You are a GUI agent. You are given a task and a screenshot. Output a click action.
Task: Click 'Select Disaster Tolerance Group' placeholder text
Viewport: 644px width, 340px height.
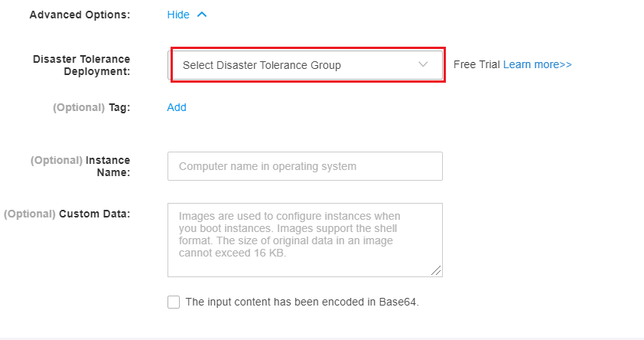(262, 65)
